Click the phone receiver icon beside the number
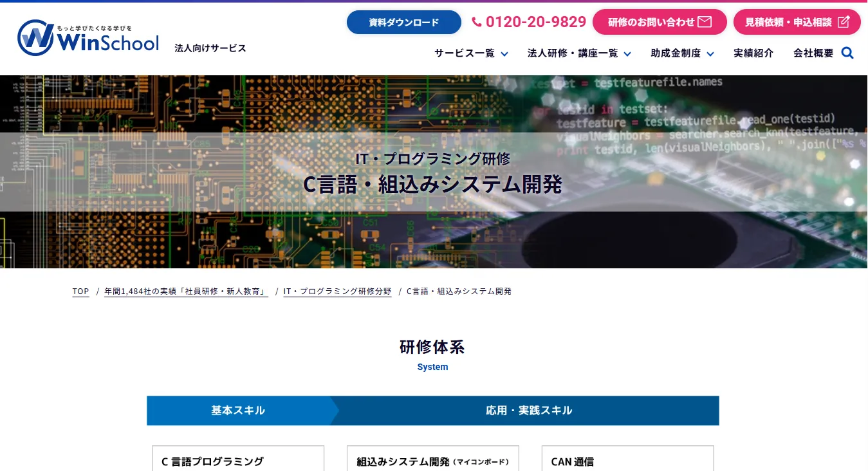The width and height of the screenshot is (868, 471). tap(476, 21)
